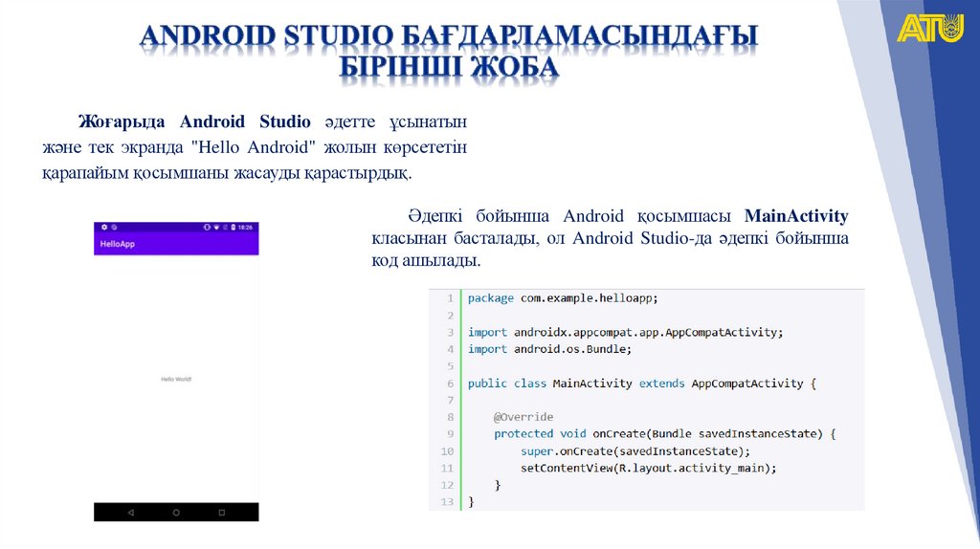Click the ATU university logo
Image resolution: width=980 pixels, height=549 pixels.
coord(930,28)
